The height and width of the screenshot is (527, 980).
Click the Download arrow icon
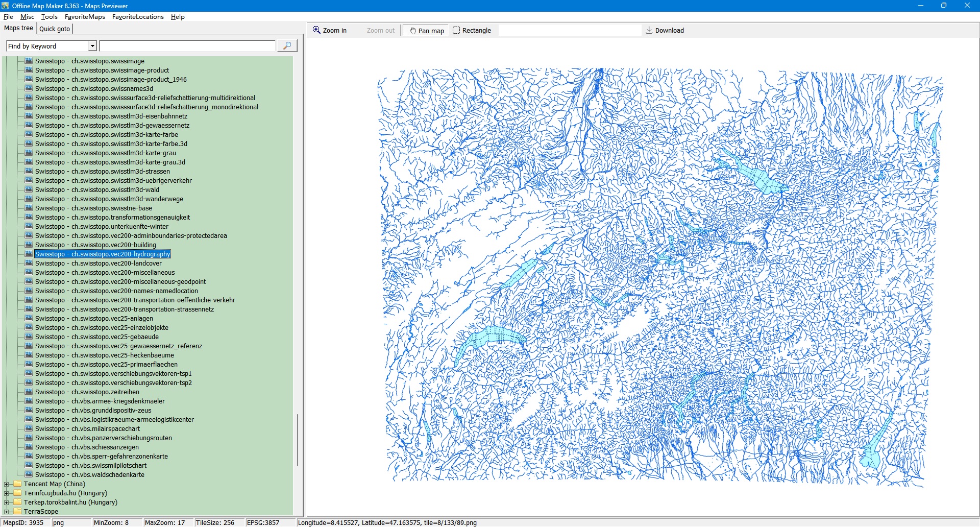649,30
